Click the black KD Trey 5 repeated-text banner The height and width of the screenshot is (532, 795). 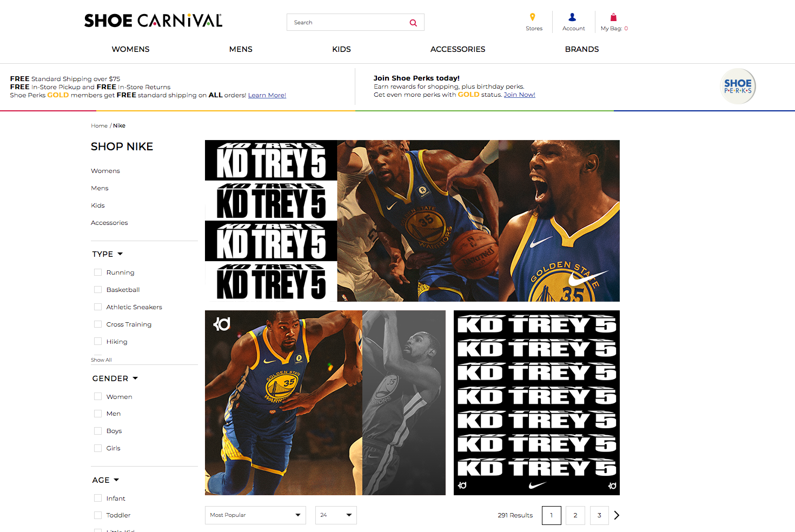tap(536, 403)
